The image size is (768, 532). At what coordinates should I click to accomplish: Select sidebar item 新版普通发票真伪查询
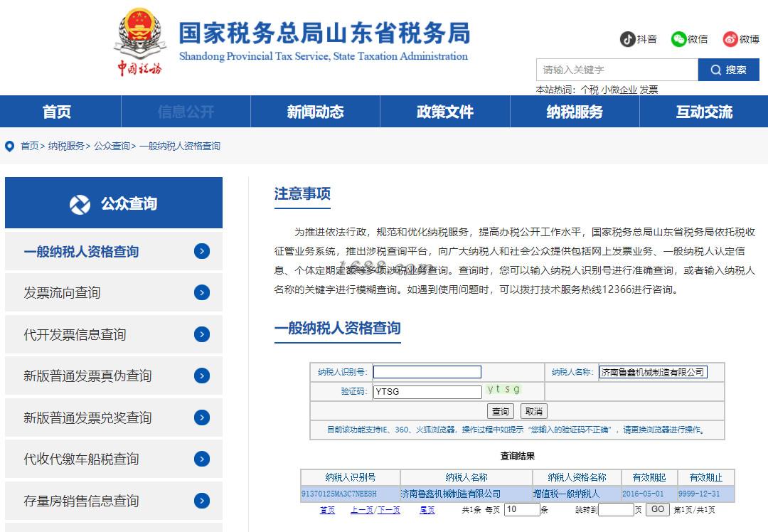pos(114,376)
